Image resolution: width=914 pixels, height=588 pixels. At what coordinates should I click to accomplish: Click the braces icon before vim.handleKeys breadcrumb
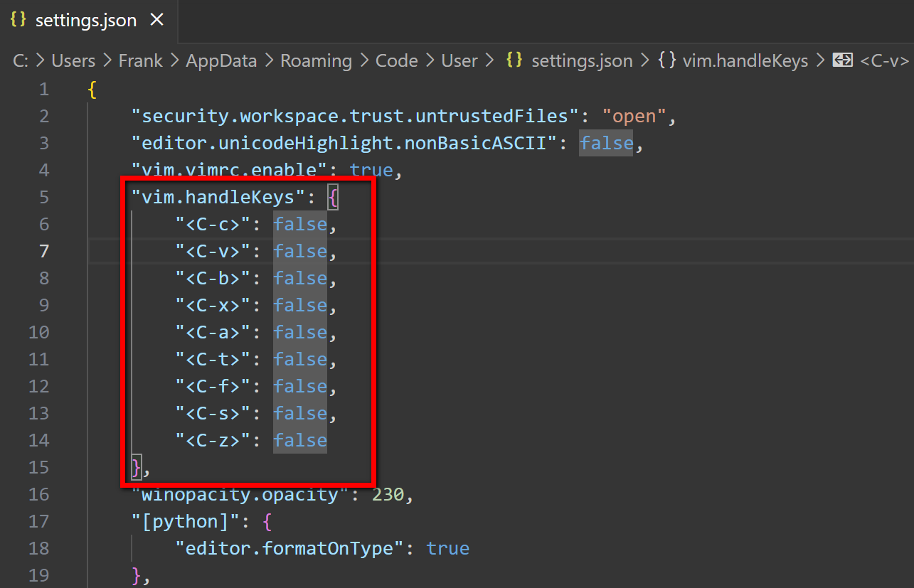point(666,61)
